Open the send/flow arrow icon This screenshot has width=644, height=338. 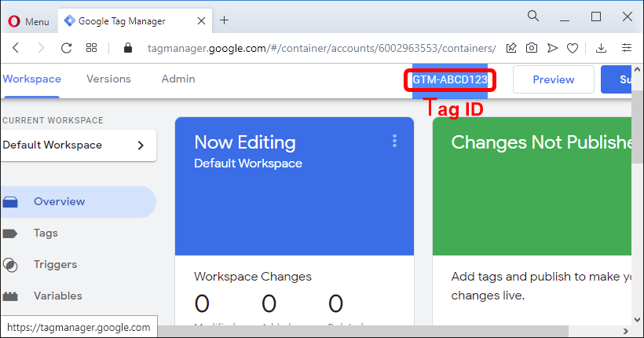pyautogui.click(x=552, y=48)
